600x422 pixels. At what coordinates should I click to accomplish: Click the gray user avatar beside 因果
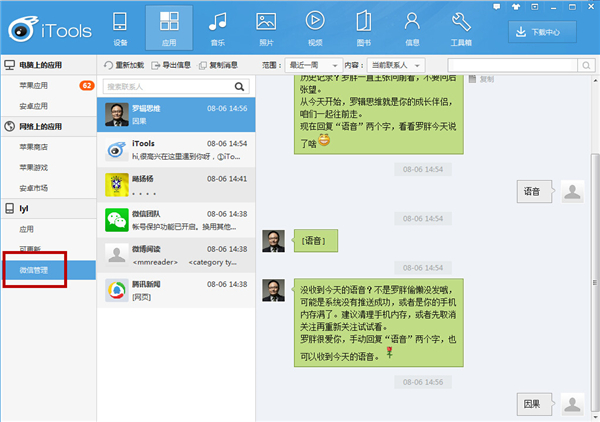pyautogui.click(x=572, y=404)
